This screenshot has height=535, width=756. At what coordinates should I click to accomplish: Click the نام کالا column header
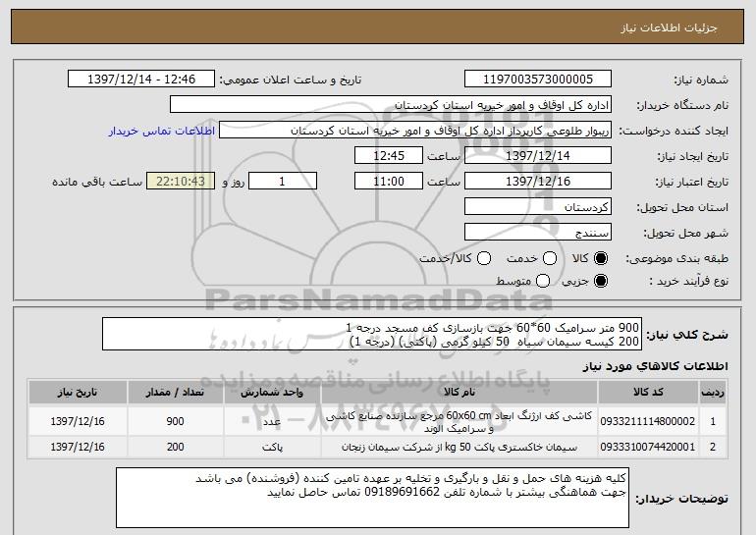pyautogui.click(x=459, y=393)
